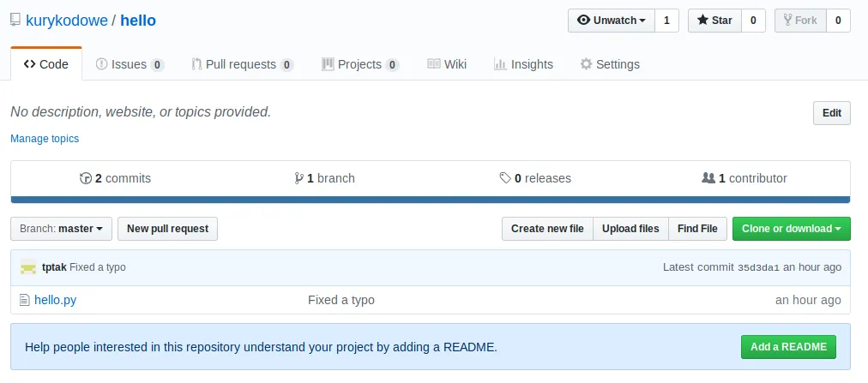Image resolution: width=868 pixels, height=383 pixels.
Task: Open the tptak author link
Action: tap(54, 267)
